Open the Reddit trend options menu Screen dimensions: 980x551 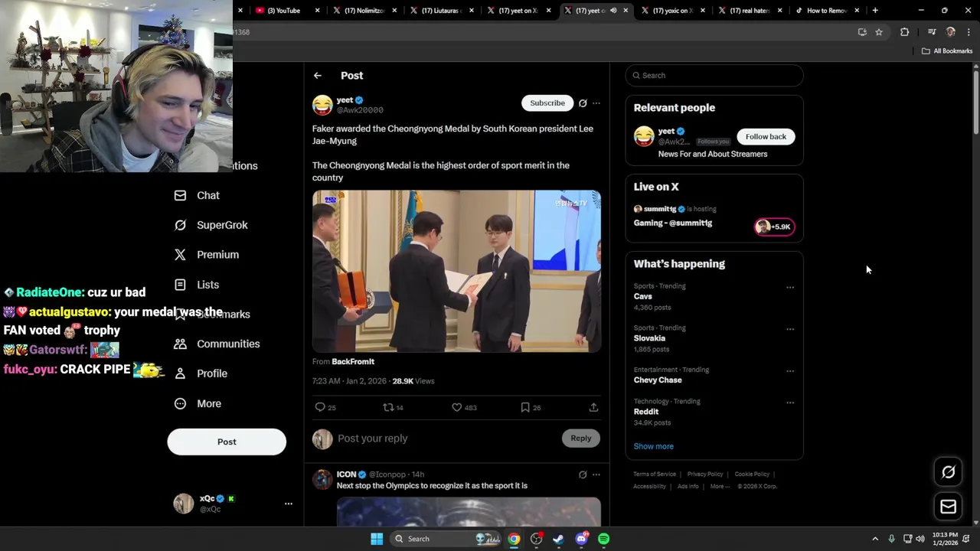[790, 403]
